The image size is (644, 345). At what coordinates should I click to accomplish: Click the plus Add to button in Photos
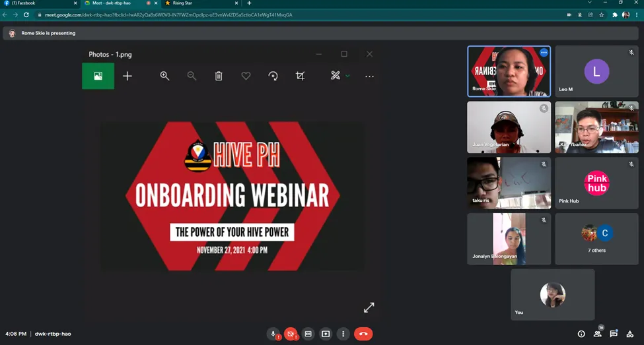tap(127, 76)
